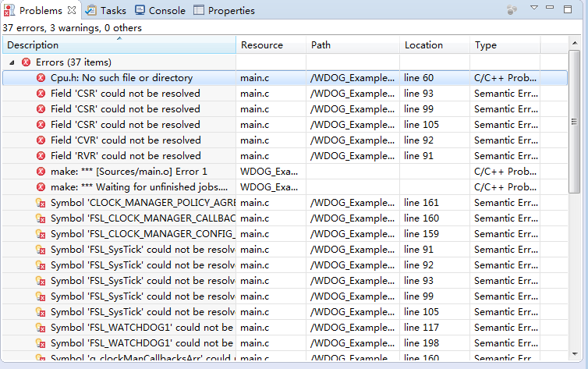Image resolution: width=588 pixels, height=369 pixels.
Task: Maximize the Problems view panel
Action: coord(568,9)
